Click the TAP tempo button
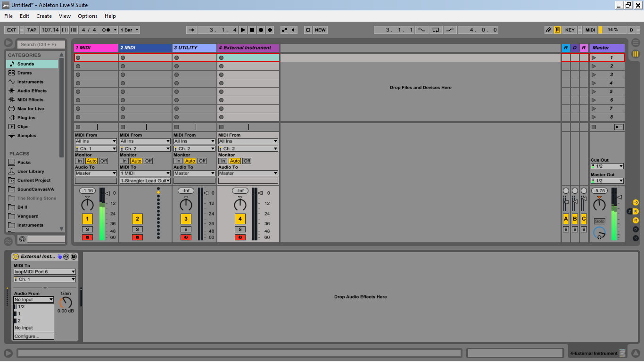This screenshot has height=362, width=644. point(32,30)
